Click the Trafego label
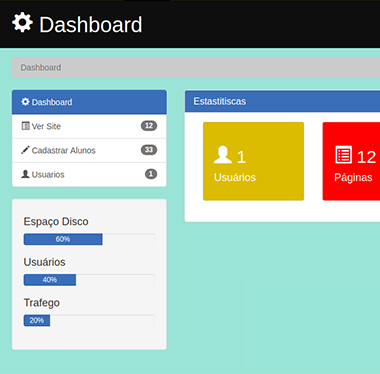This screenshot has width=380, height=374. point(42,303)
